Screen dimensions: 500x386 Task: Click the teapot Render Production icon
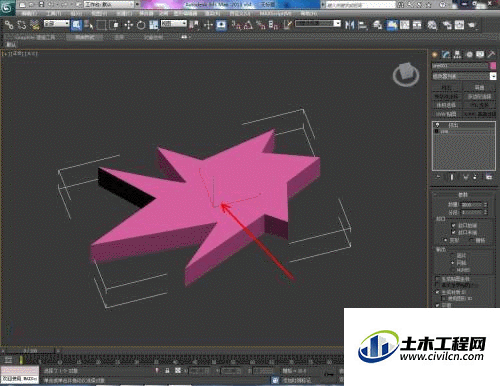click(x=472, y=25)
